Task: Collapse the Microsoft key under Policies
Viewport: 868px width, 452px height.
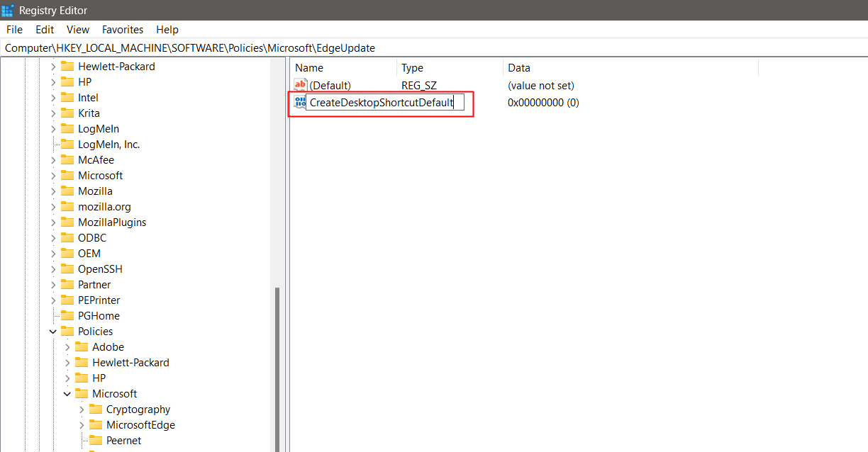Action: point(67,393)
